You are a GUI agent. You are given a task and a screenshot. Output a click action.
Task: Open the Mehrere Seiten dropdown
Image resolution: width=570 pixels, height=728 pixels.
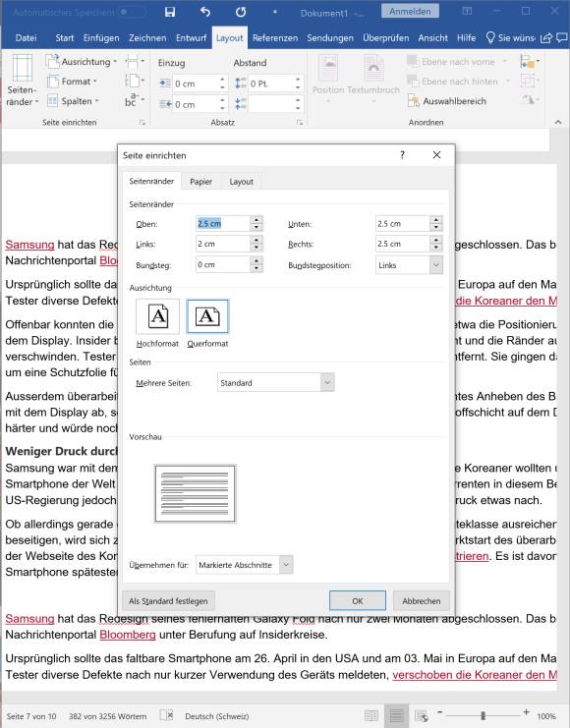click(275, 382)
